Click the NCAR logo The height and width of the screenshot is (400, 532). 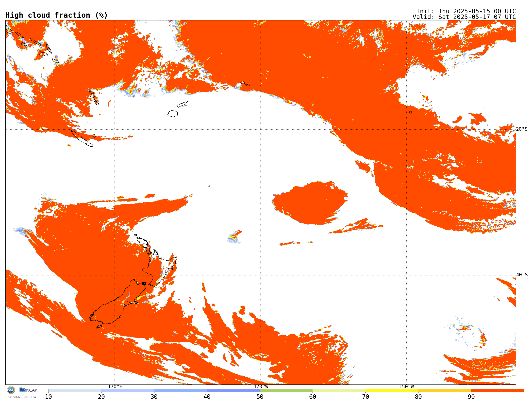click(x=28, y=390)
